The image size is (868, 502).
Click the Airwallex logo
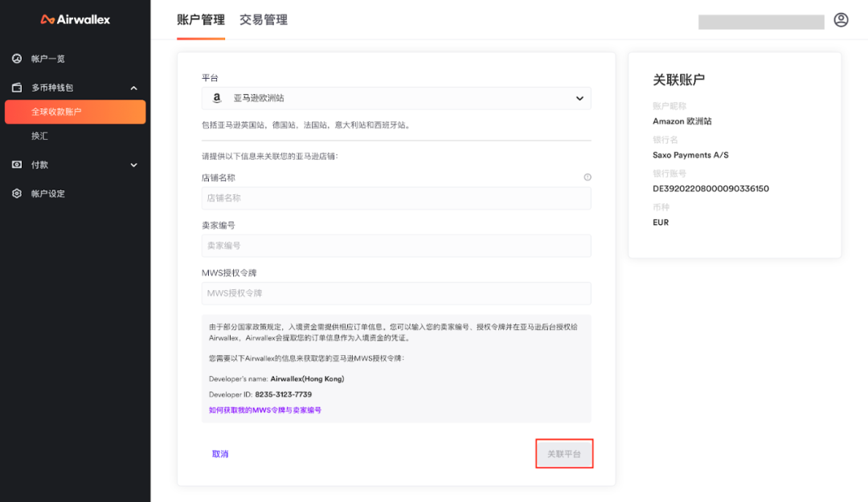click(74, 18)
